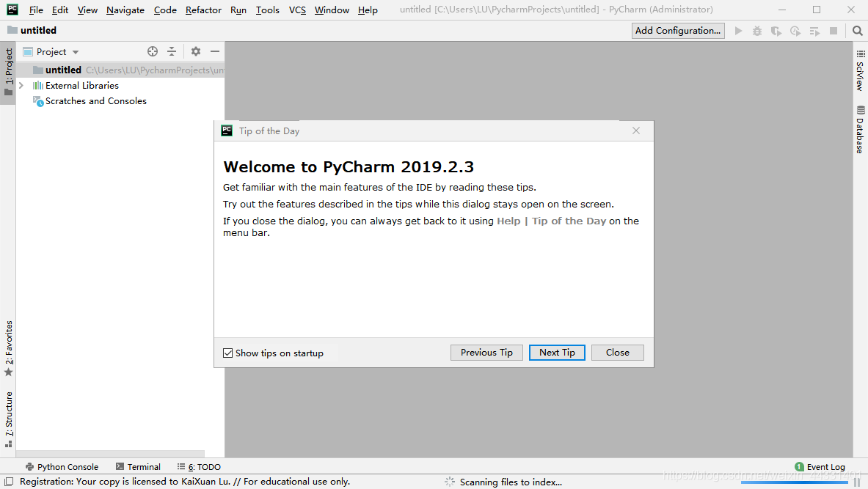
Task: Expand External Libraries tree node
Action: (x=21, y=85)
